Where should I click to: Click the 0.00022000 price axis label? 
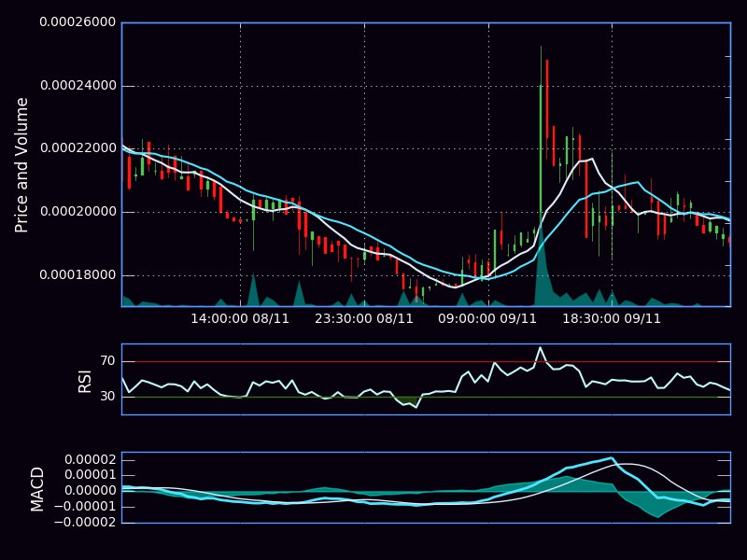point(78,148)
